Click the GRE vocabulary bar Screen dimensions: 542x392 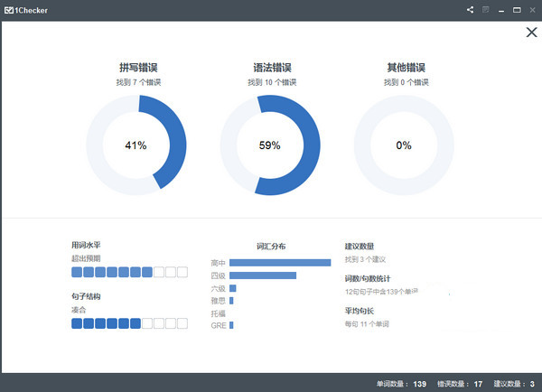point(231,325)
